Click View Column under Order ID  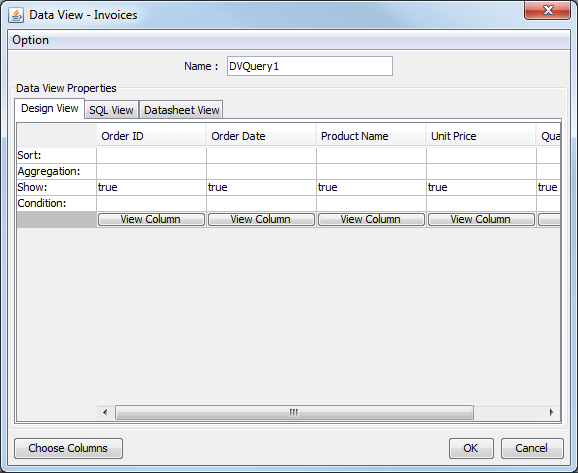coord(151,219)
